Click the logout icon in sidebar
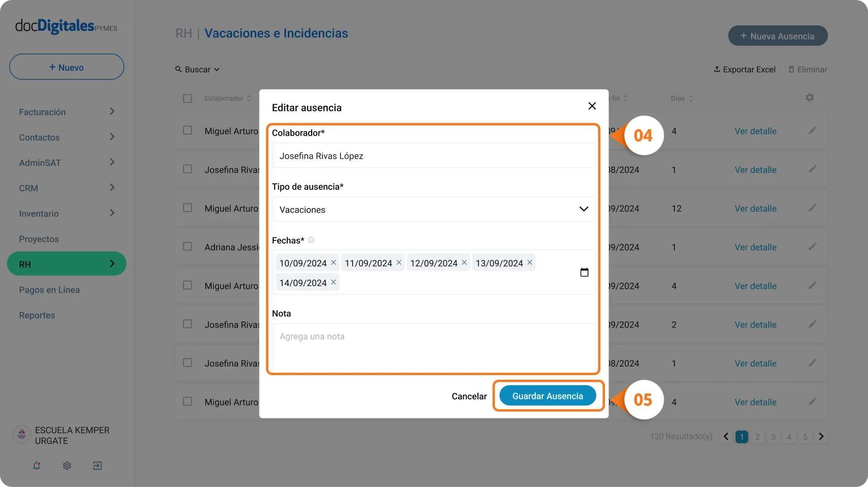 pos(98,466)
